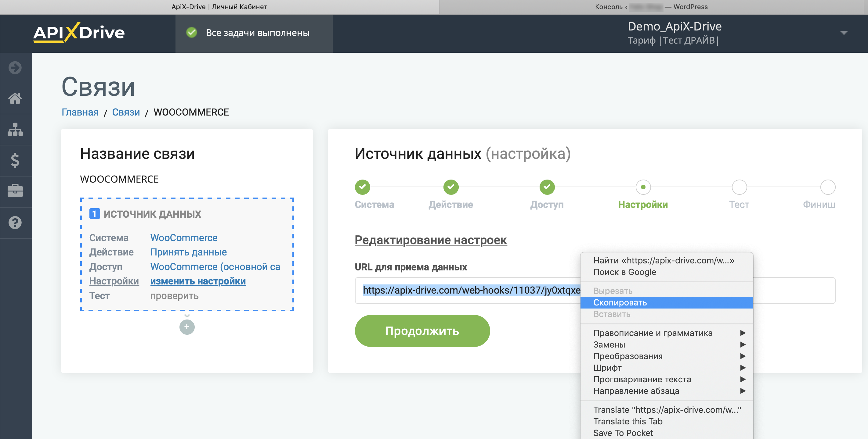Viewport: 868px width, 439px height.
Task: Click the Продолжить button
Action: pos(422,330)
